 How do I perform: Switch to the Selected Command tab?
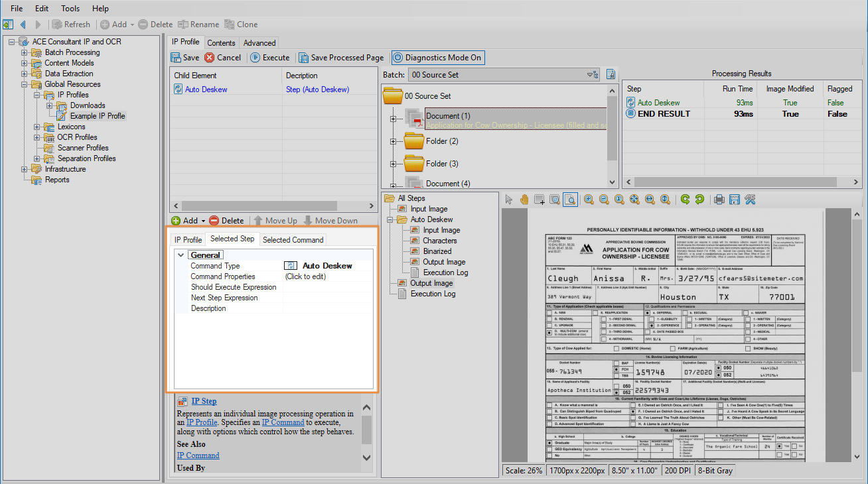point(293,240)
